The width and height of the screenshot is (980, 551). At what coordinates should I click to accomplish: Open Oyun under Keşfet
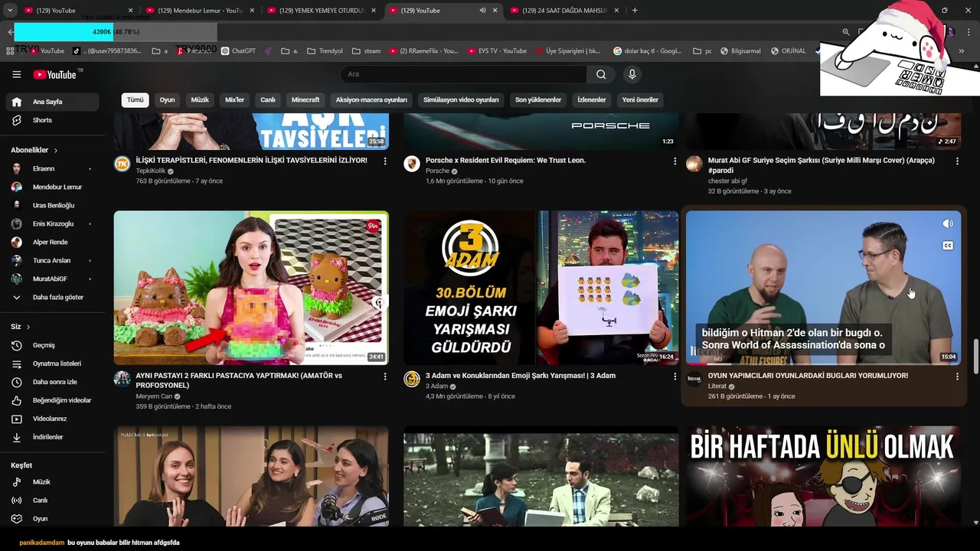point(51,519)
